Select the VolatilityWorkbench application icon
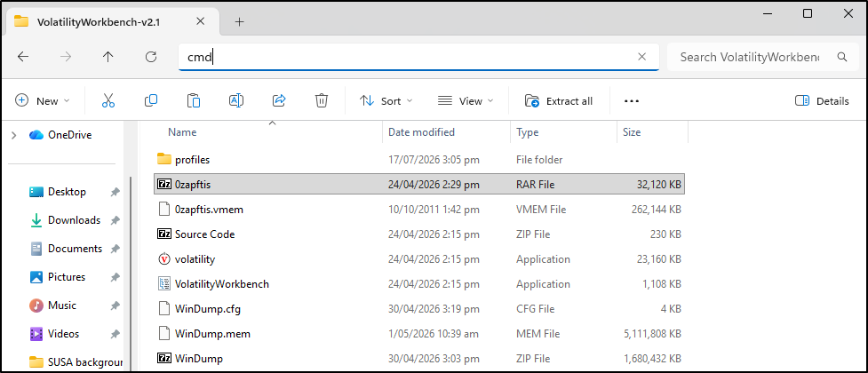The height and width of the screenshot is (373, 868). 163,284
